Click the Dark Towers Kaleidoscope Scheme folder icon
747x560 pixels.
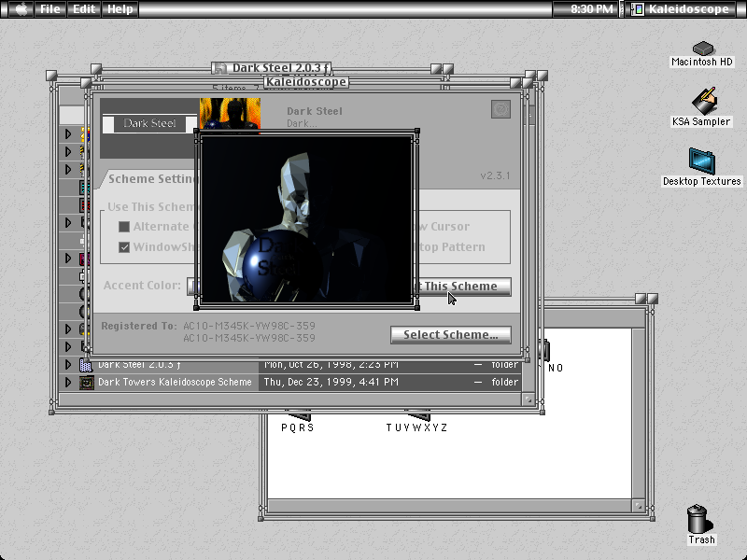[x=87, y=382]
